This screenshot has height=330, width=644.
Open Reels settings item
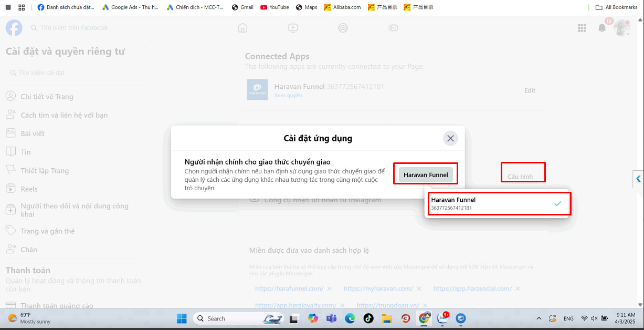tap(73, 189)
